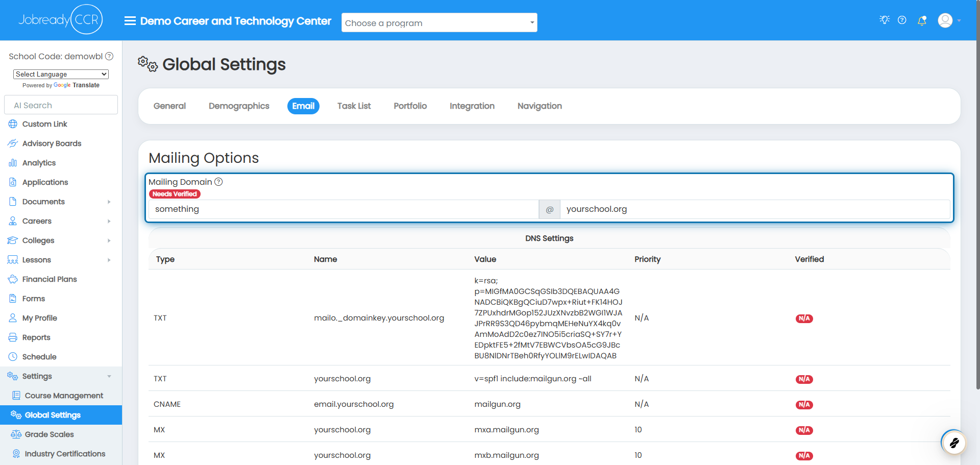Viewport: 980px width, 465px height.
Task: Click the Jobready CCR logo
Action: pos(61,19)
